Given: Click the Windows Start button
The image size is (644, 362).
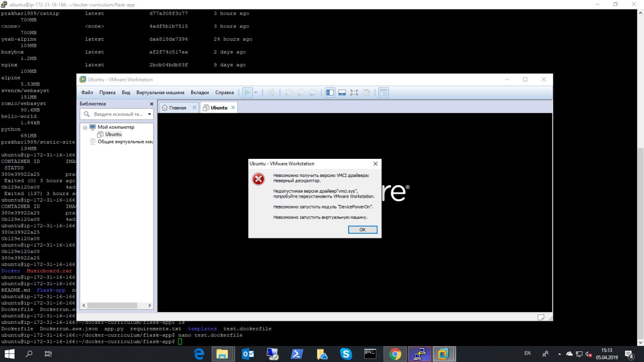Looking at the screenshot, I should coord(10,354).
